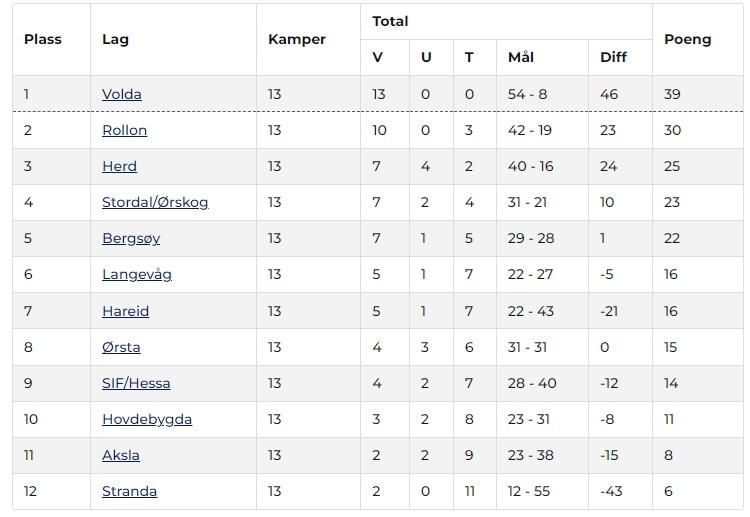Screen dimensions: 750x517
Task: Select the Diff column header
Action: coord(613,57)
